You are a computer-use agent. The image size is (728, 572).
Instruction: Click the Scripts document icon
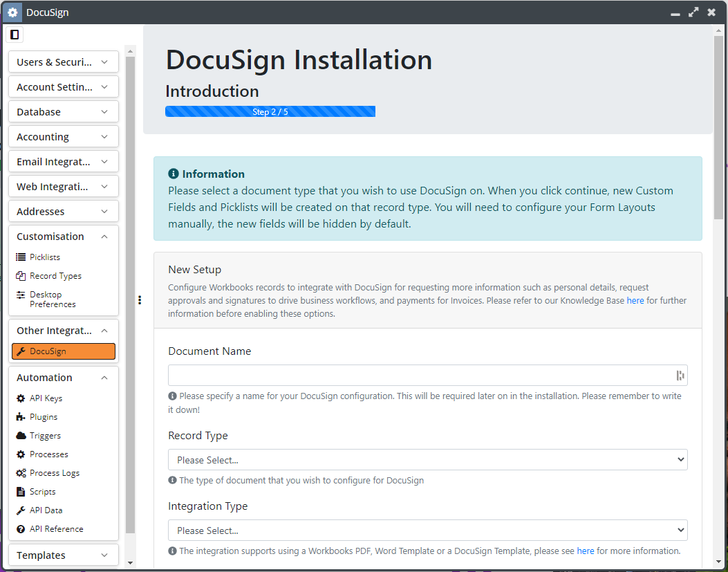pos(21,492)
